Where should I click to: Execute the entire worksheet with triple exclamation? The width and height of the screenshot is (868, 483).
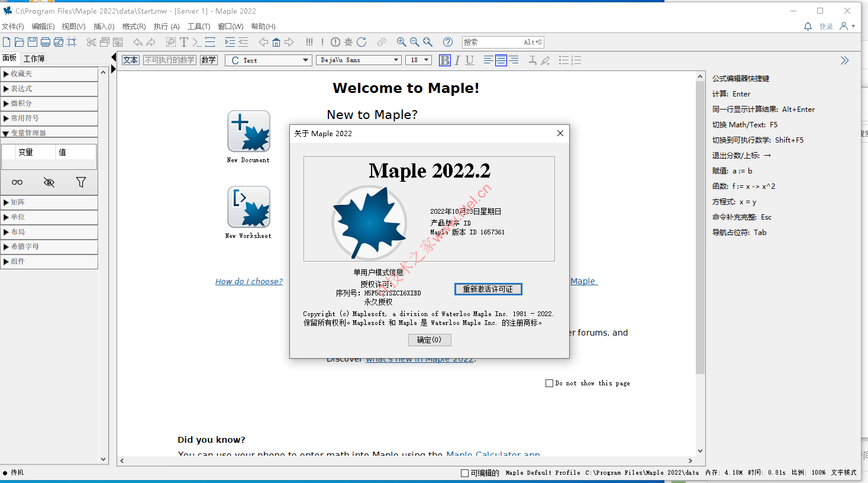309,42
